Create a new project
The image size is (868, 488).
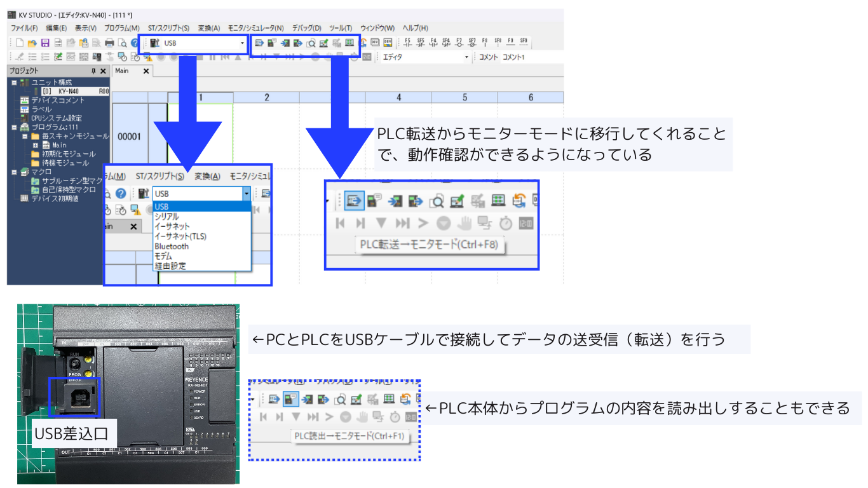pyautogui.click(x=19, y=43)
